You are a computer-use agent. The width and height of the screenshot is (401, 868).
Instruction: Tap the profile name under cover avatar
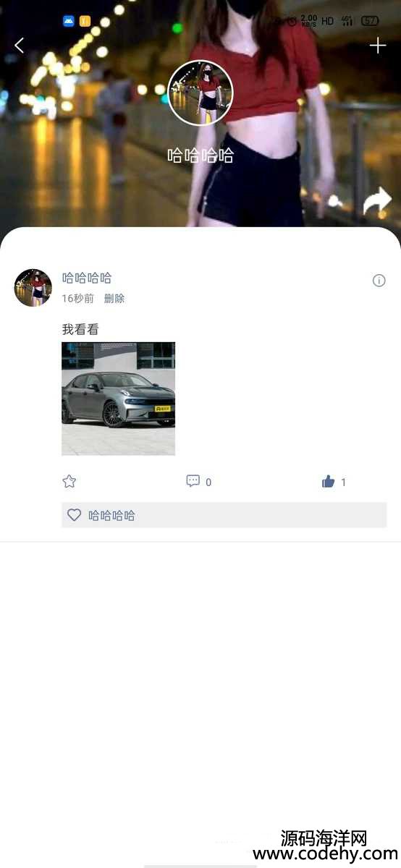coord(200,156)
